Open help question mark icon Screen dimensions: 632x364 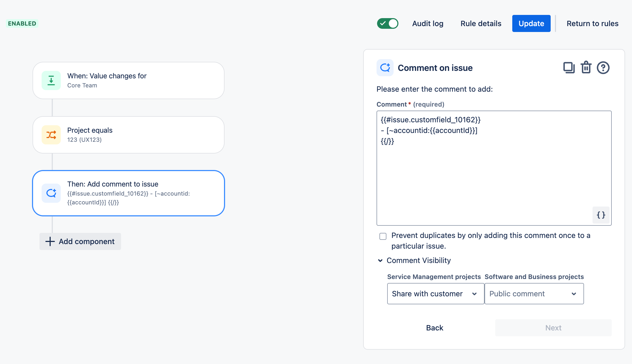[603, 68]
